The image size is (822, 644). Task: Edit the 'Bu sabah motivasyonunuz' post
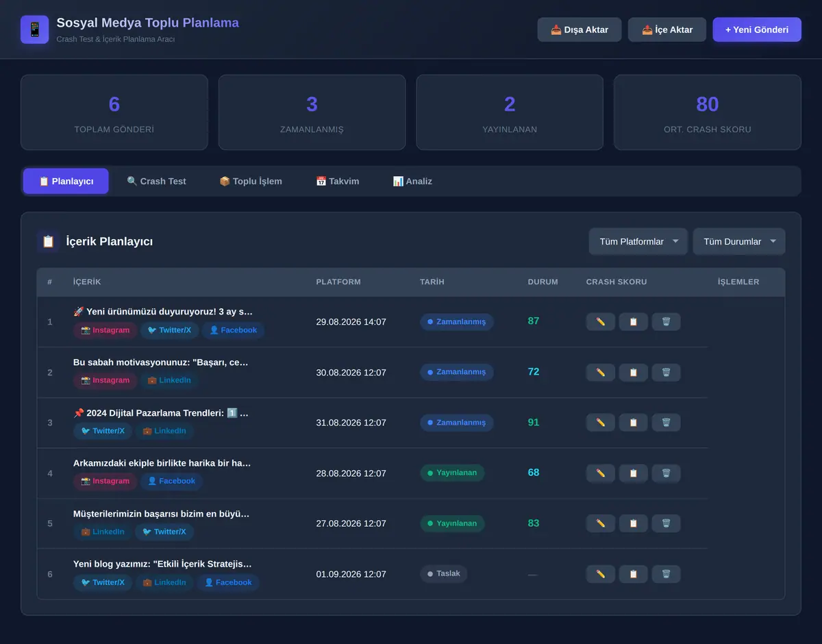601,373
